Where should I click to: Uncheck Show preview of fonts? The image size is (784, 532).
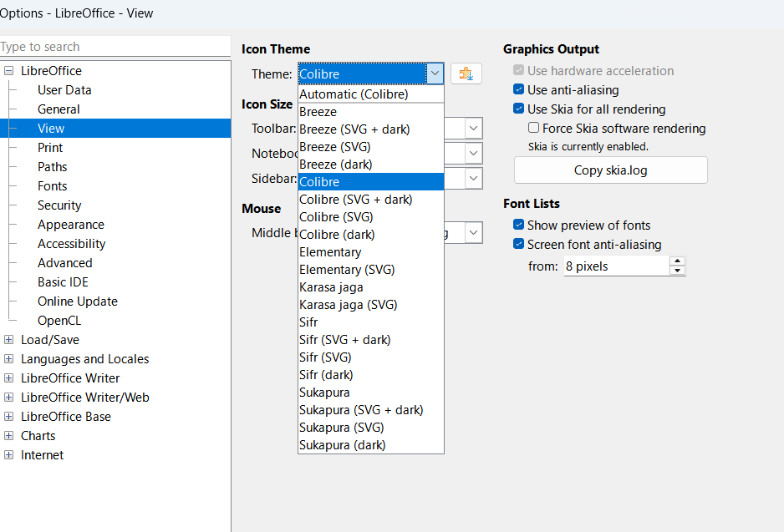[518, 225]
